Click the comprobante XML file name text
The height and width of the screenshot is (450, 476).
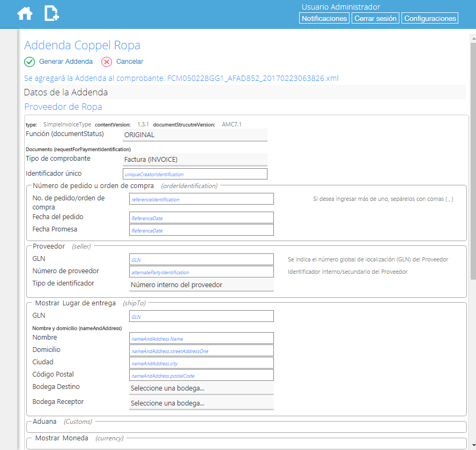tap(252, 78)
